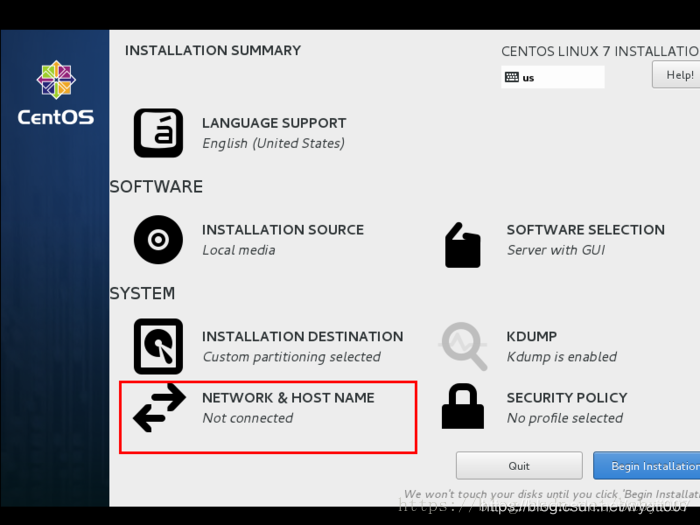The width and height of the screenshot is (700, 525).
Task: Click the keyboard layout icon
Action: (x=512, y=77)
